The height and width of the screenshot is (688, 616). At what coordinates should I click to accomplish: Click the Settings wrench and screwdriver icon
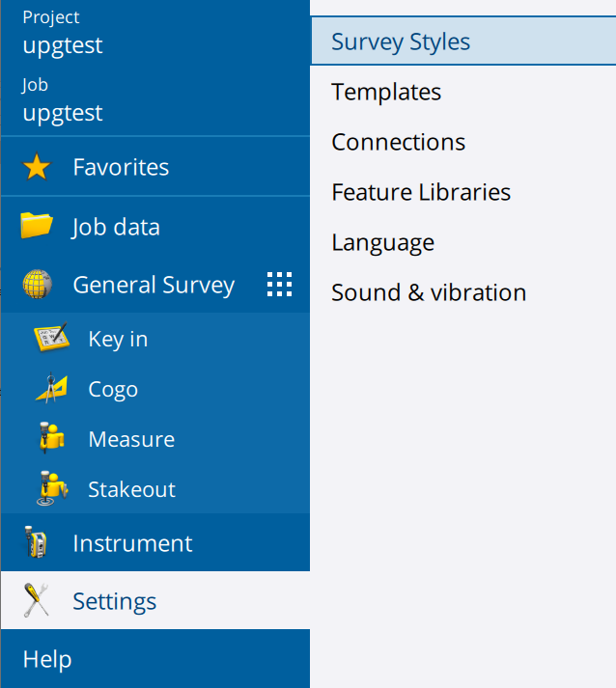pos(36,600)
